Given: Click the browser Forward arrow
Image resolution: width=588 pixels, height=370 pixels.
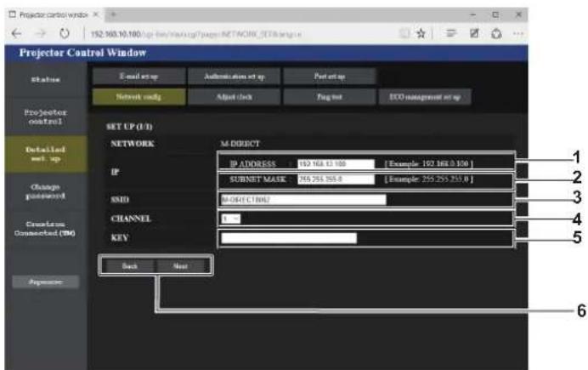Looking at the screenshot, I should [40, 34].
